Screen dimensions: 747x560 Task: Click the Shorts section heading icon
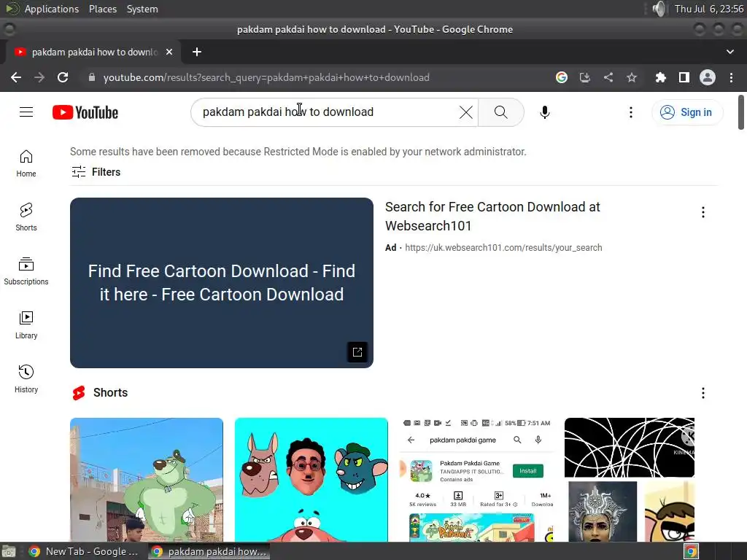79,393
